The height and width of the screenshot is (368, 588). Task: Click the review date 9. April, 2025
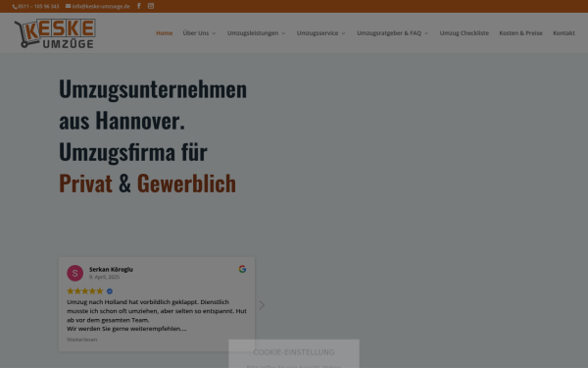104,277
